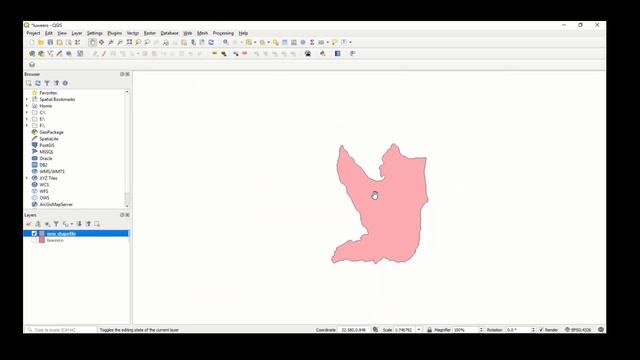This screenshot has width=640, height=360.
Task: Expand the F:\ drive node
Action: tap(27, 126)
